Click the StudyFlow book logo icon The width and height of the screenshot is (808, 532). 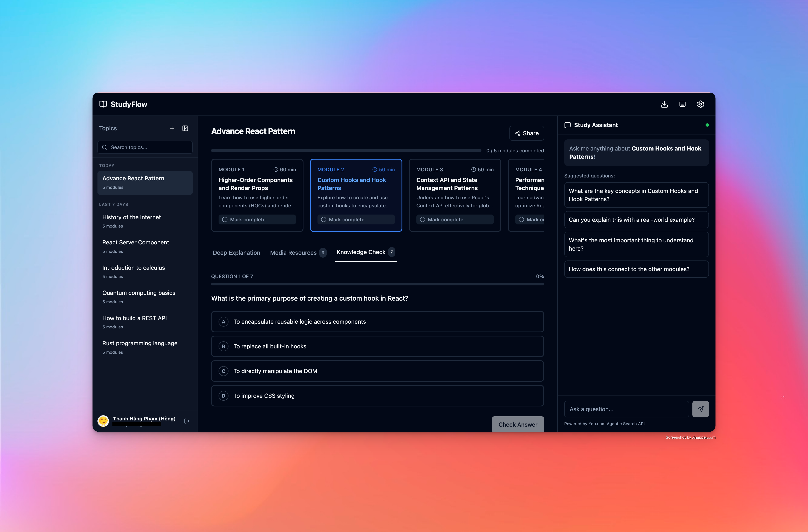(103, 104)
